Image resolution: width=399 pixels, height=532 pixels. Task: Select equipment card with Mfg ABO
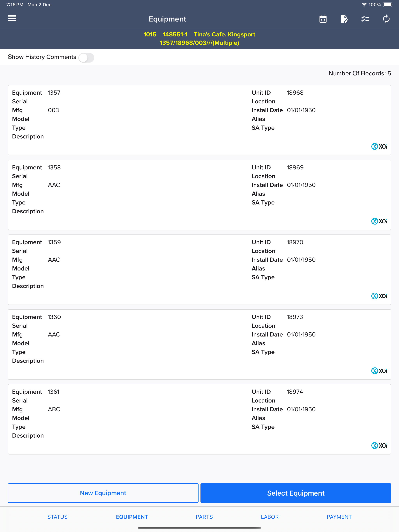coord(199,419)
